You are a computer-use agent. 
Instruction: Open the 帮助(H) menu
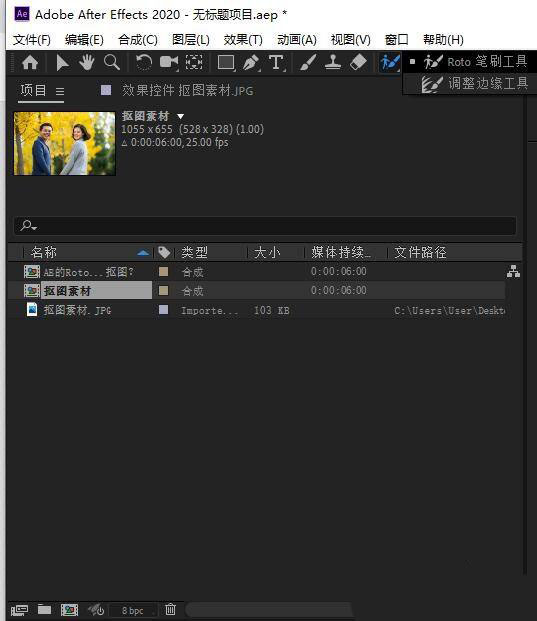coord(443,40)
